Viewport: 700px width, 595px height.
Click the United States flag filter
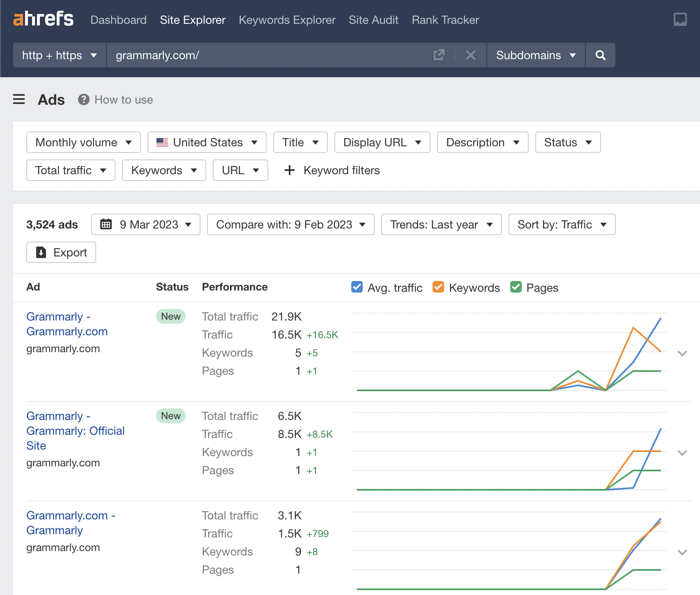(162, 142)
